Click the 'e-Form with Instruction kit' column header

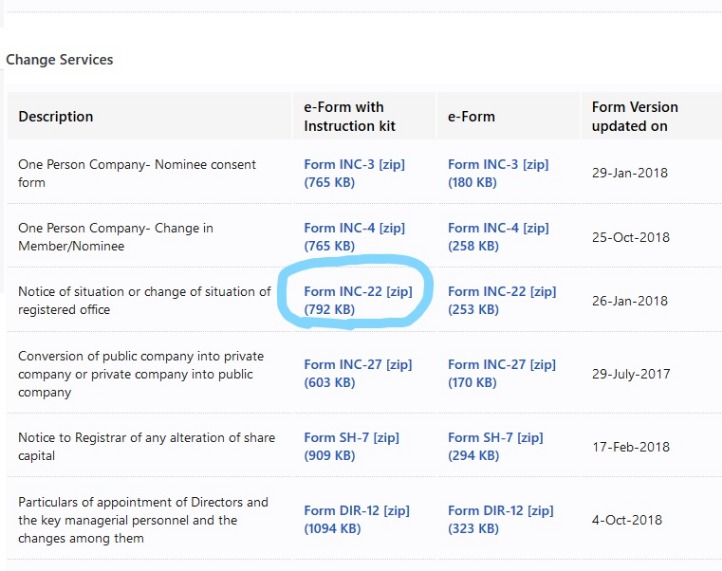[350, 116]
